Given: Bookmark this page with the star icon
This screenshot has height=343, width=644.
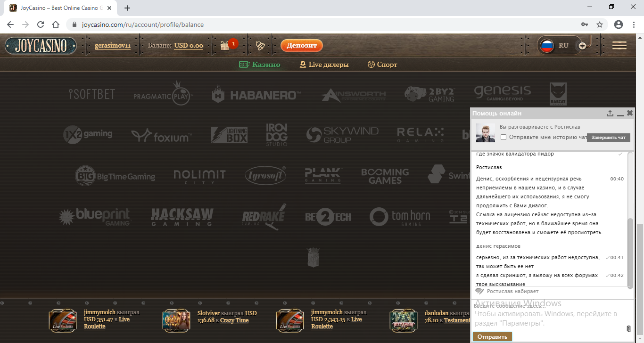Looking at the screenshot, I should (x=600, y=24).
